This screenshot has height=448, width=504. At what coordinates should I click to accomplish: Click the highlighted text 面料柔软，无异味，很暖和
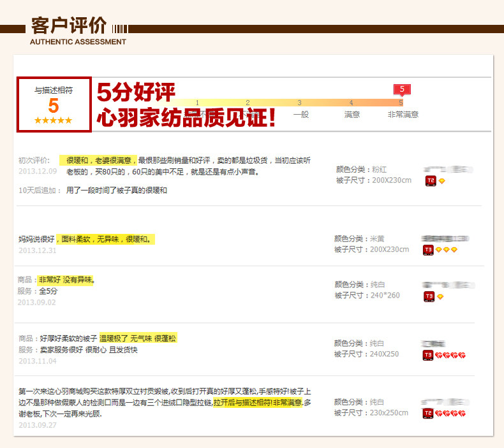[x=106, y=239]
